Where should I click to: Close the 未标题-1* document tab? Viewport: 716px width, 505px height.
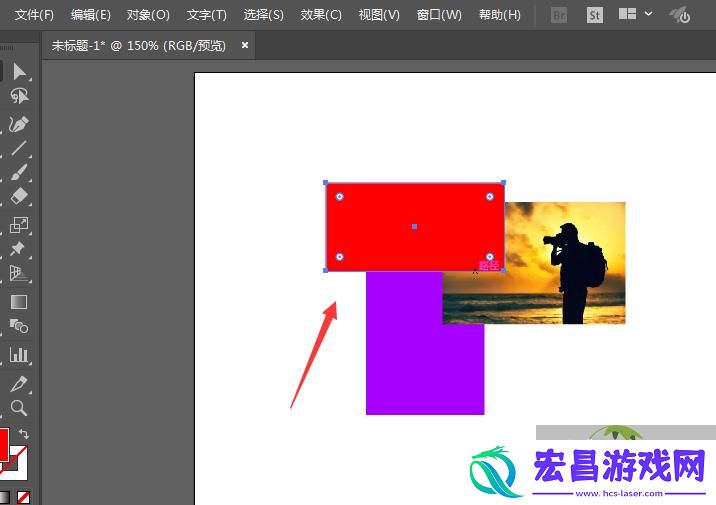pos(245,45)
